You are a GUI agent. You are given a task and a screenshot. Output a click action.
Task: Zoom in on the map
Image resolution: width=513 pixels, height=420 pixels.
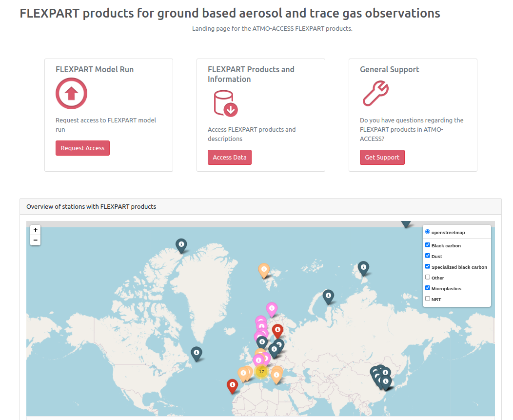tap(36, 230)
